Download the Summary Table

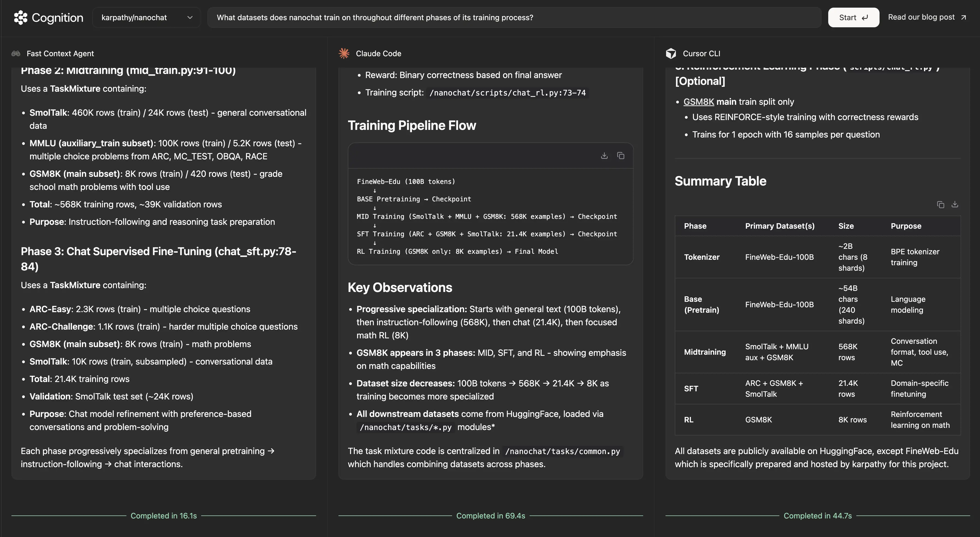[955, 205]
